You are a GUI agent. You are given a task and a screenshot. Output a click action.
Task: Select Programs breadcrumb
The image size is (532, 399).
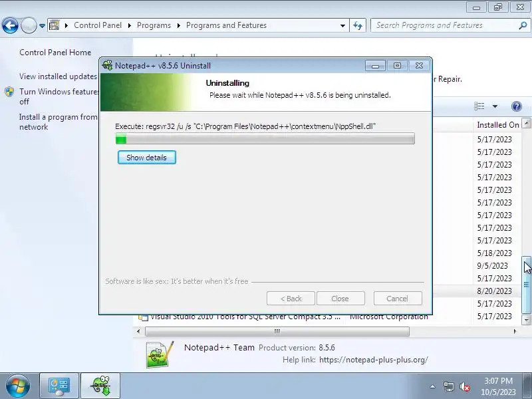pyautogui.click(x=154, y=25)
